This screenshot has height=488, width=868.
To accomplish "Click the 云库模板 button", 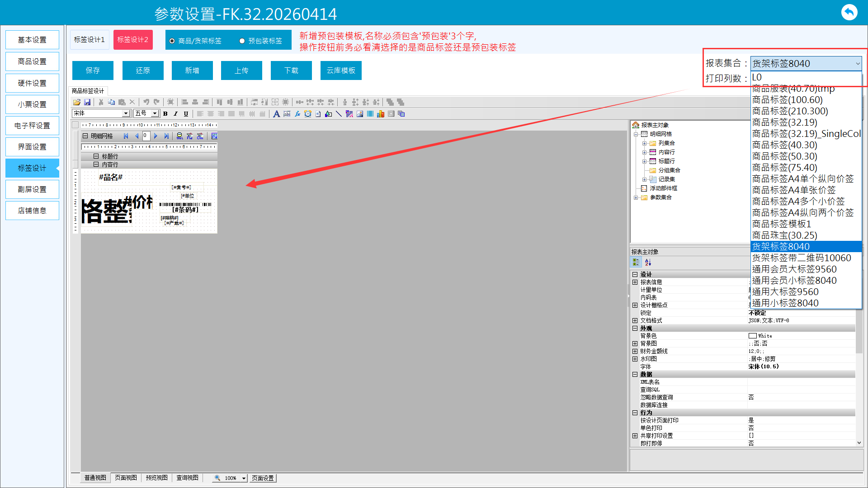I will pos(341,70).
